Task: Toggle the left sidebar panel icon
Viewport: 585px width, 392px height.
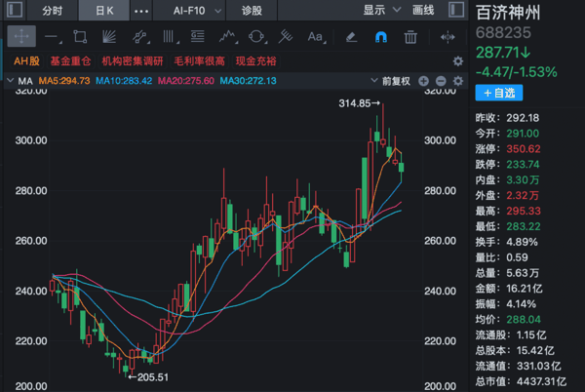Action: click(x=15, y=10)
